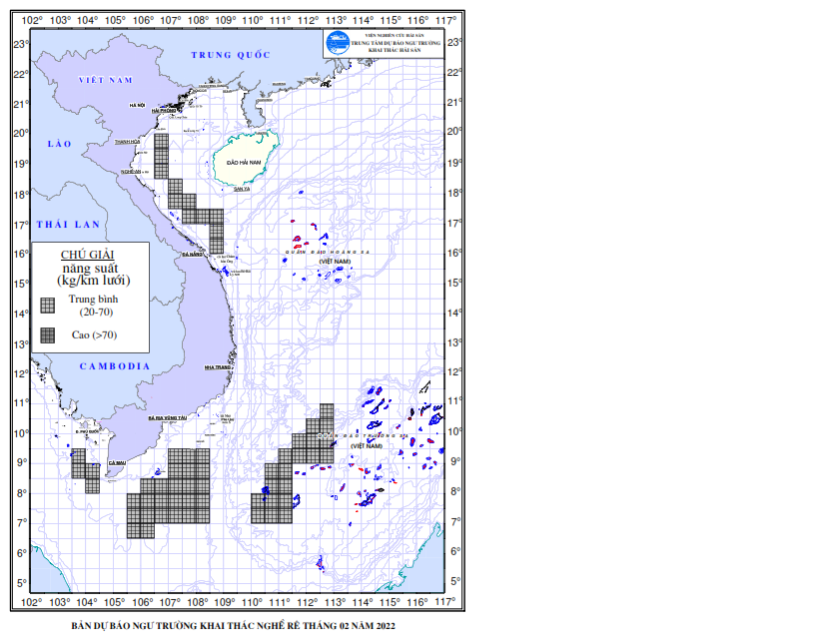The height and width of the screenshot is (644, 818).
Task: Click the Cao (>70) legend grid icon
Action: point(48,335)
